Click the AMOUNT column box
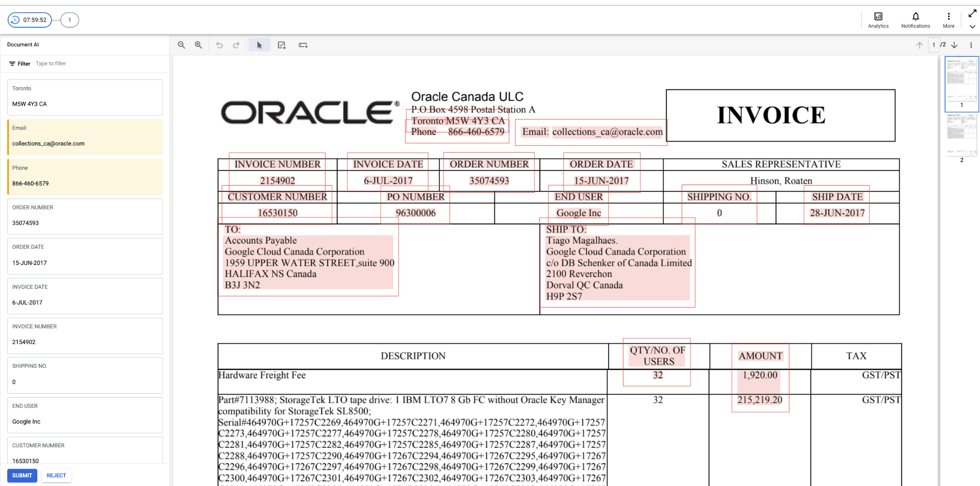The width and height of the screenshot is (980, 486). pyautogui.click(x=760, y=378)
